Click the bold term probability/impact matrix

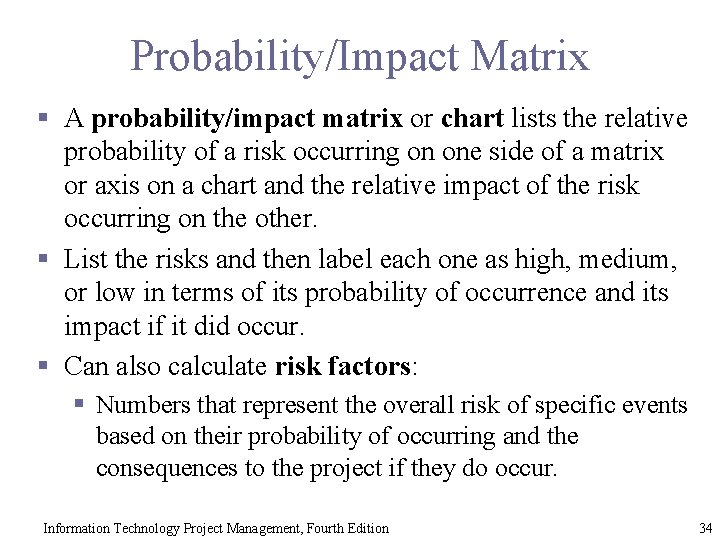click(247, 119)
